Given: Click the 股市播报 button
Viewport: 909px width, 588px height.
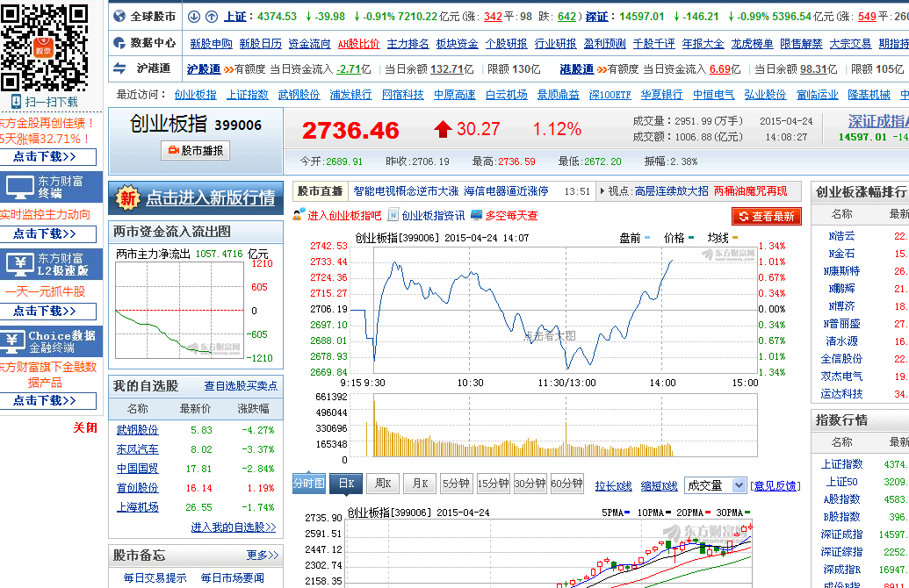Looking at the screenshot, I should [x=195, y=151].
